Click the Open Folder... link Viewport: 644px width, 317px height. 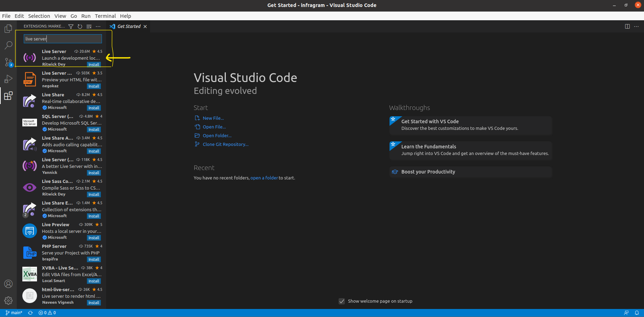(x=217, y=135)
